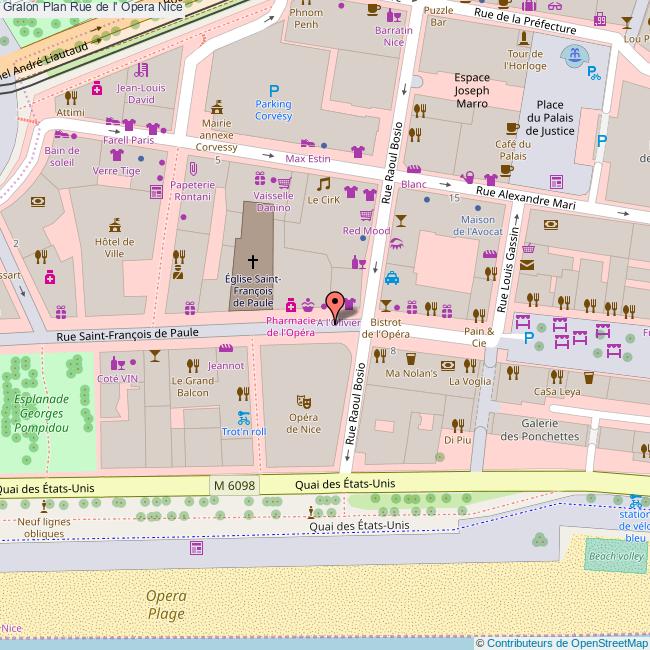This screenshot has width=650, height=650.
Task: Click the Jeannot bakery icon
Action: (226, 348)
